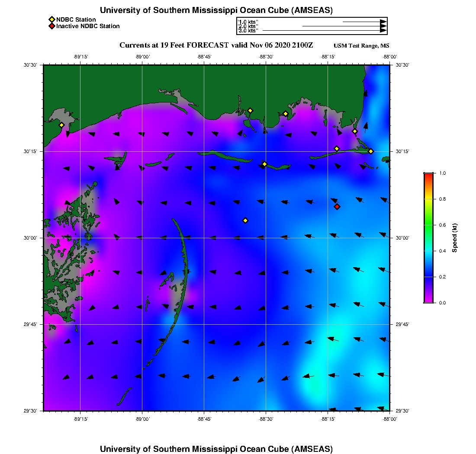
Task: Select the westernmost yellow station marker on the map
Action: pos(62,125)
